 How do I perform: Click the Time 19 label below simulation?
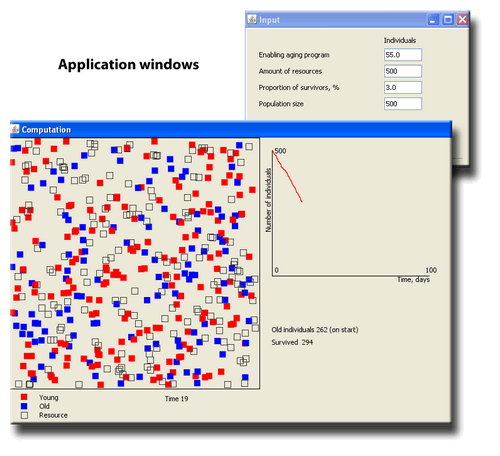[x=176, y=399]
